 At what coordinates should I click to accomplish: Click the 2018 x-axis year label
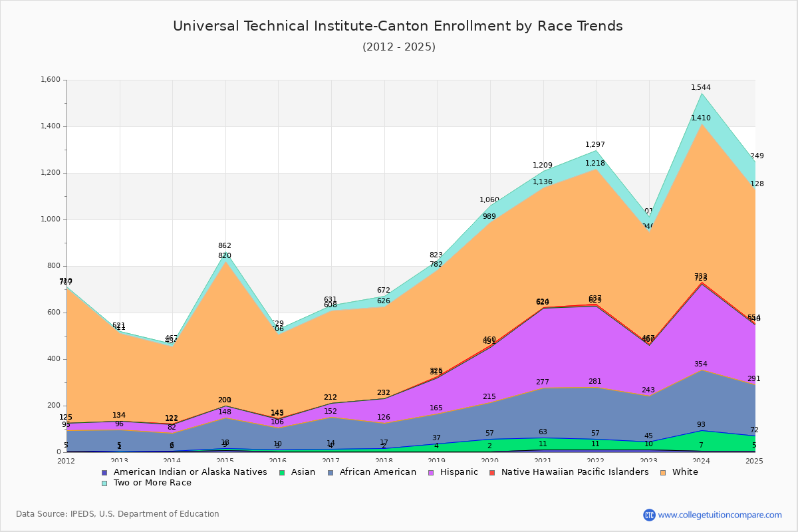click(x=384, y=461)
